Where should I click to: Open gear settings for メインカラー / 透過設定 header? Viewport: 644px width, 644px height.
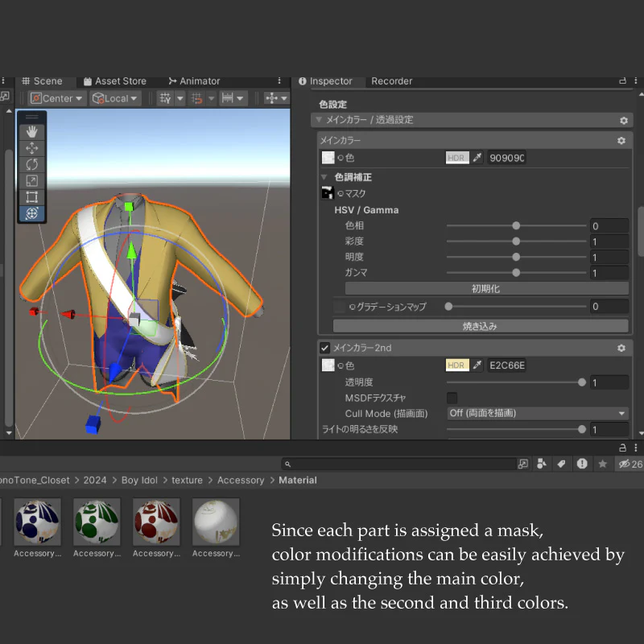coord(623,120)
